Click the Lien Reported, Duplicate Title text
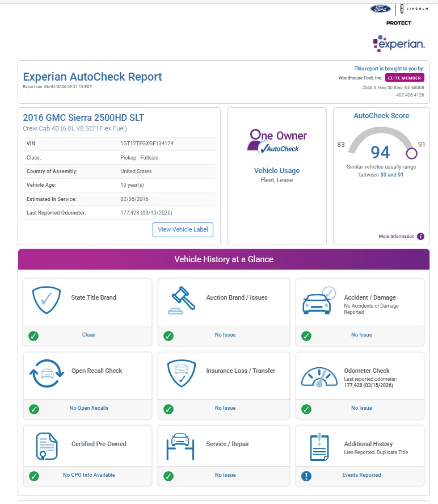Image resolution: width=438 pixels, height=504 pixels. (376, 452)
